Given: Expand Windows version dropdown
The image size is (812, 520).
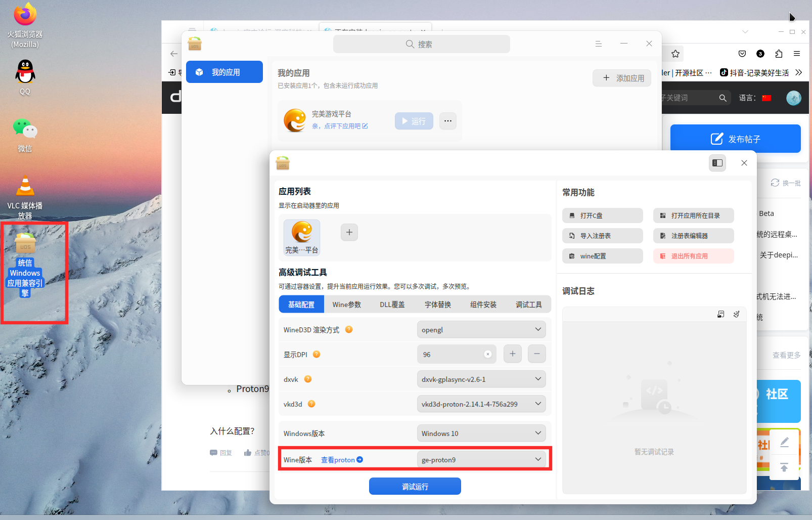Looking at the screenshot, I should [481, 433].
